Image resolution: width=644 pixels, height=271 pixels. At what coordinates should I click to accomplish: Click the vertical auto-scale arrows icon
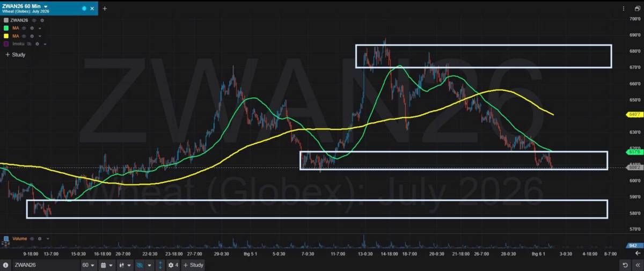(160, 265)
